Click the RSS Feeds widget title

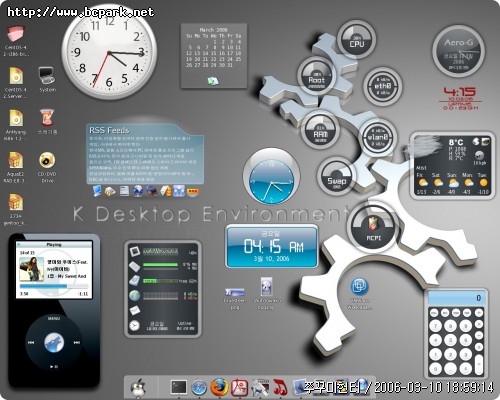(x=109, y=130)
